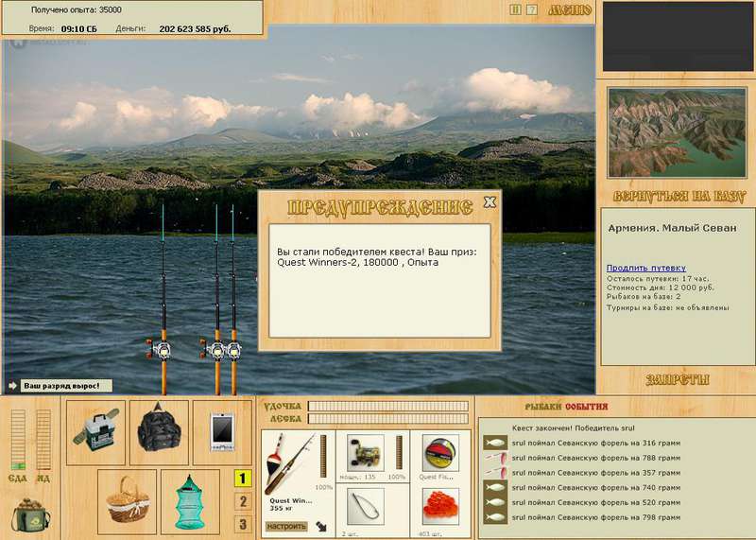Open the green keepnet fish cage
The width and height of the screenshot is (756, 540).
[190, 501]
